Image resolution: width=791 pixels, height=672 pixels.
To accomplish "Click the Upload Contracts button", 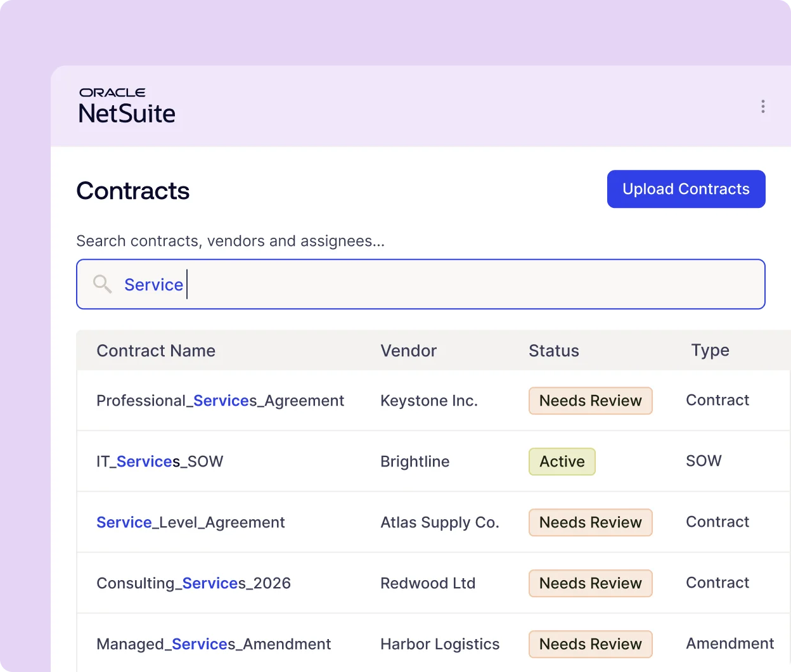I will coord(686,189).
